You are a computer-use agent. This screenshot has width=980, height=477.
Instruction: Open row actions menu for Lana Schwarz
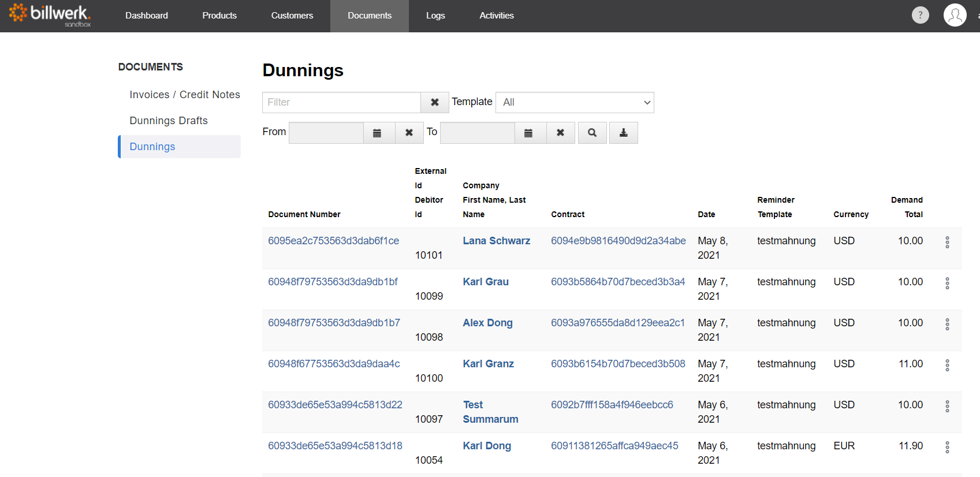coord(947,243)
